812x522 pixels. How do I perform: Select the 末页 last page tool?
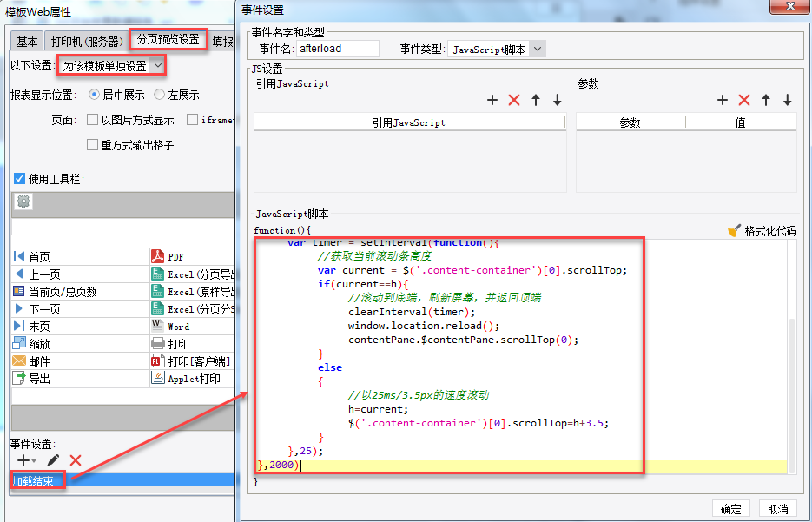point(80,327)
